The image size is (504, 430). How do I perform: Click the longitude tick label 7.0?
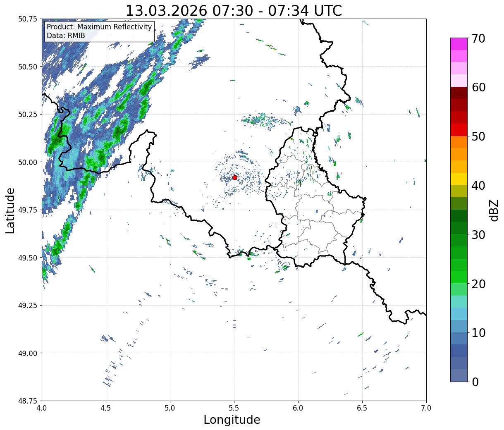[x=426, y=408]
